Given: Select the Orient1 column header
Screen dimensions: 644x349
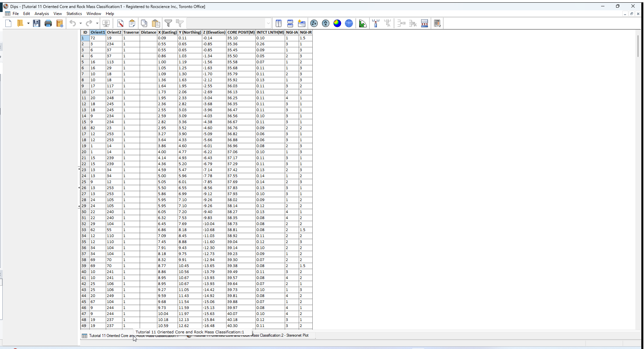Looking at the screenshot, I should pyautogui.click(x=97, y=32).
